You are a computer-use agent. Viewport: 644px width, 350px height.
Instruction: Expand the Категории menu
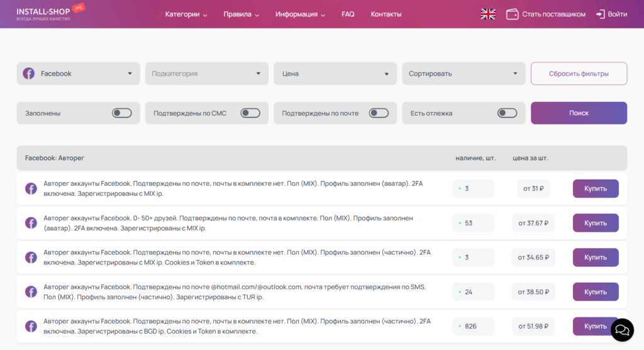pos(186,14)
